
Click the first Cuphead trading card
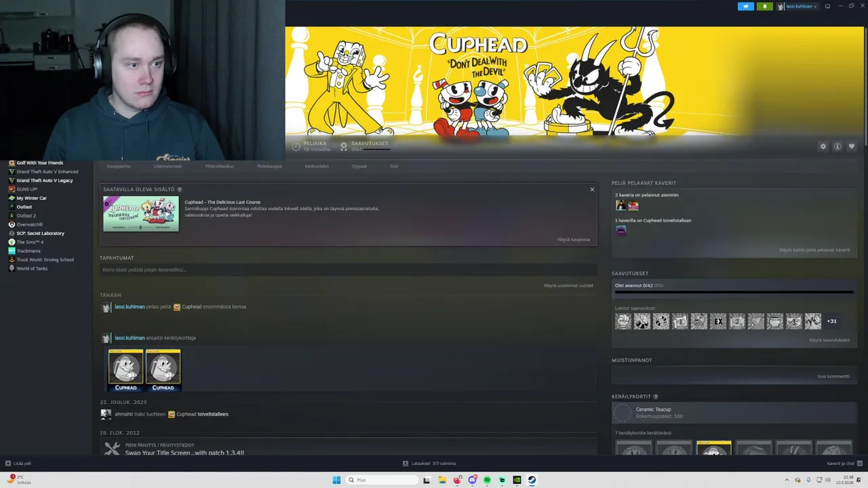[126, 370]
